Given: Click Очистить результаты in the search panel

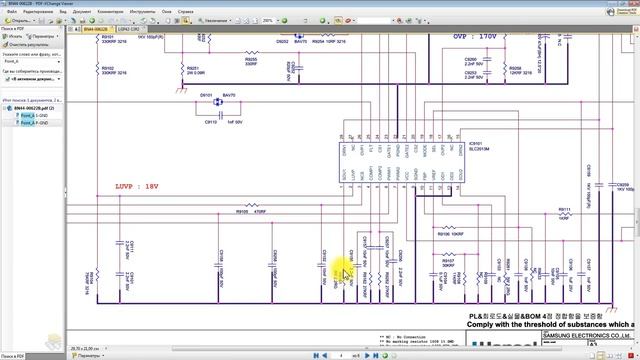Looking at the screenshot, I should click(x=25, y=44).
